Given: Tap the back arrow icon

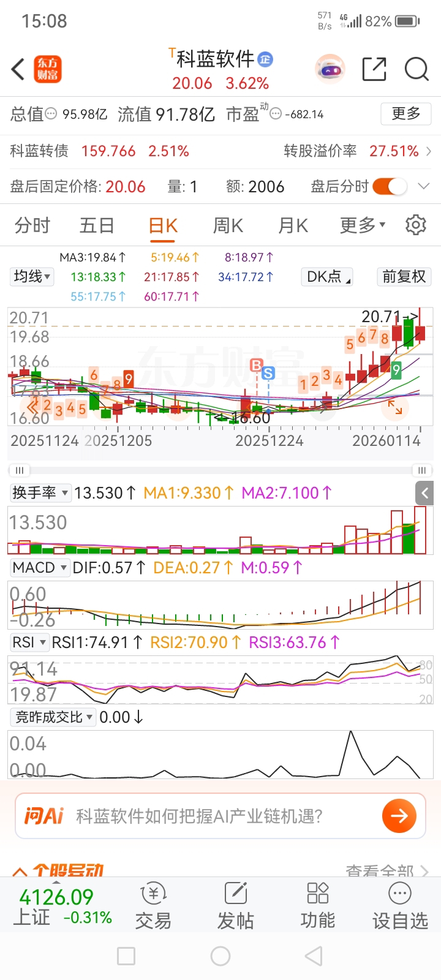Looking at the screenshot, I should [x=18, y=69].
